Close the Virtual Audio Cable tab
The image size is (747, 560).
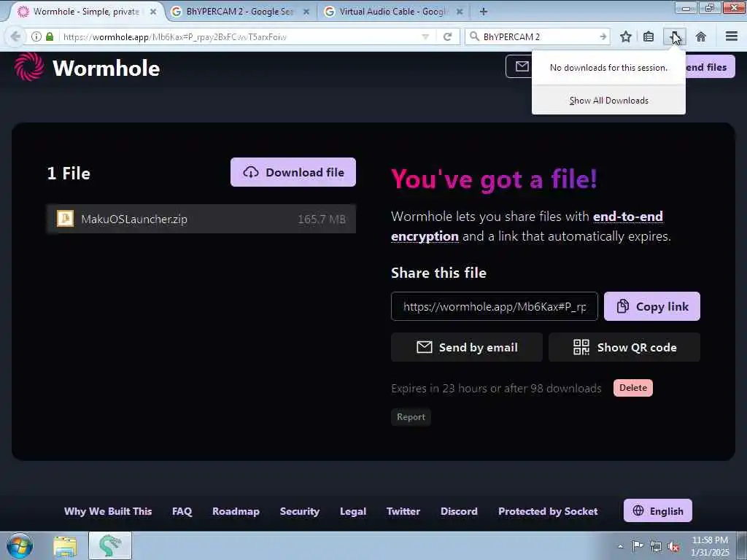[x=460, y=12]
